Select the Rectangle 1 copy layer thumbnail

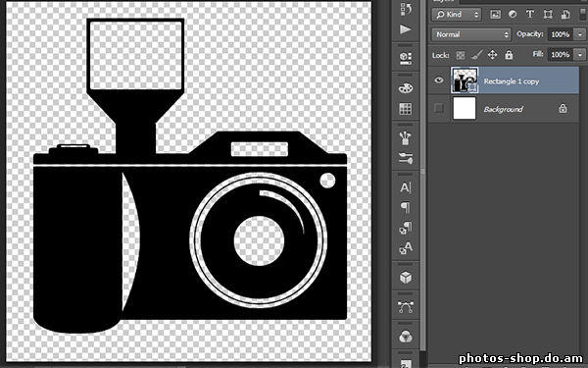[465, 80]
